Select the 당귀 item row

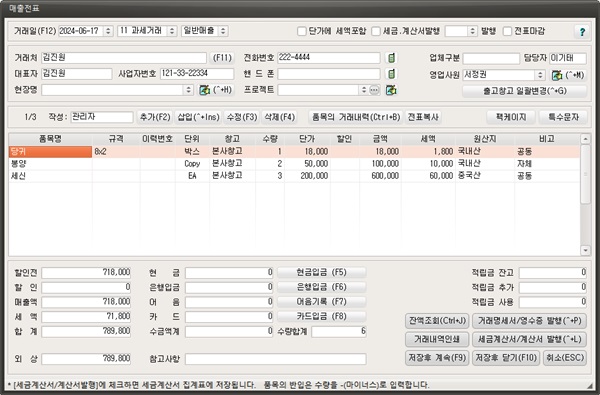click(x=294, y=152)
